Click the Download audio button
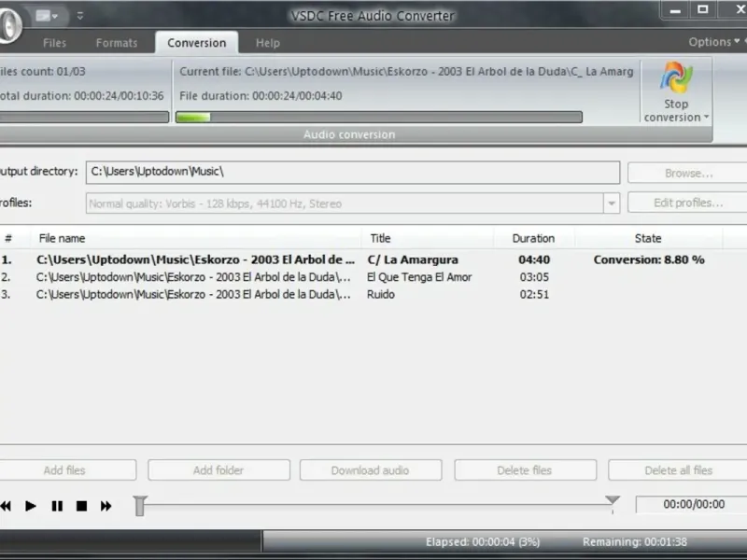Screen dimensions: 747x560 tap(370, 470)
